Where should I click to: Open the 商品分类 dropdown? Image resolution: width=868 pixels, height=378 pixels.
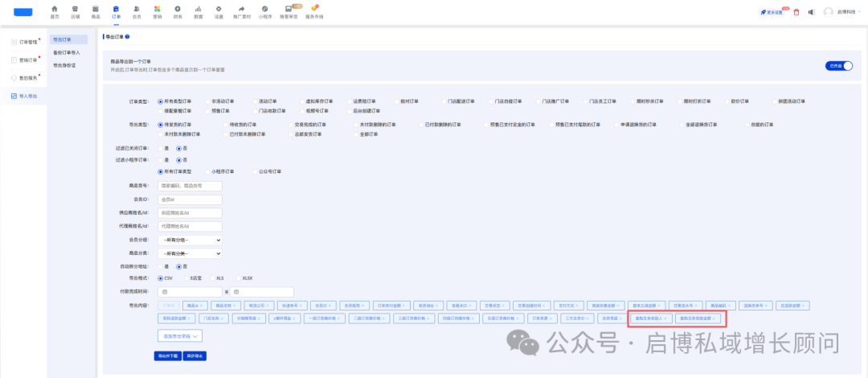[190, 253]
